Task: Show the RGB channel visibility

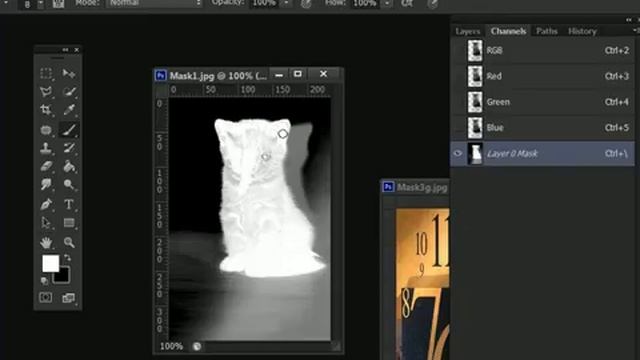Action: pyautogui.click(x=458, y=50)
